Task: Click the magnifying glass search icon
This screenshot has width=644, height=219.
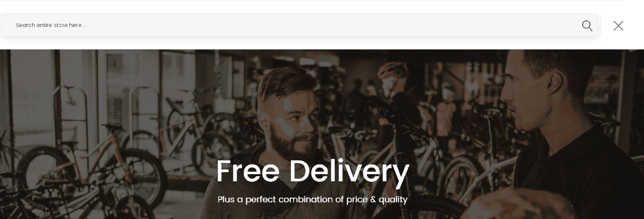Action: coord(587,25)
